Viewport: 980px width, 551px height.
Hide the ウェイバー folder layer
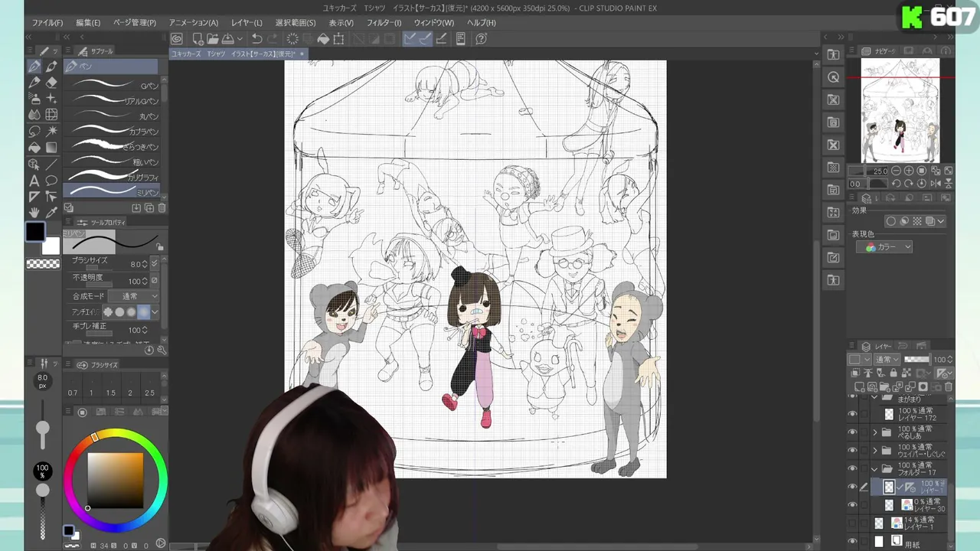pos(852,451)
